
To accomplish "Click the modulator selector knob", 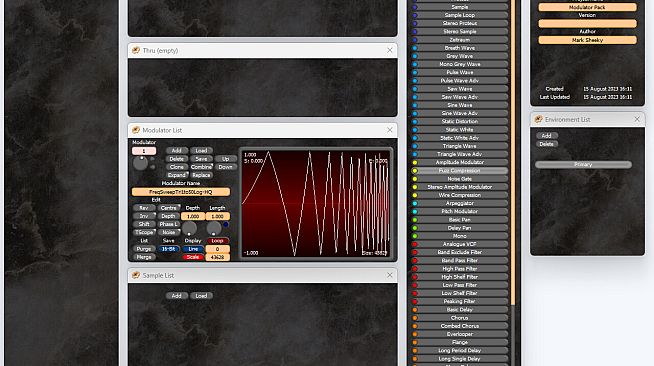I will [140, 163].
